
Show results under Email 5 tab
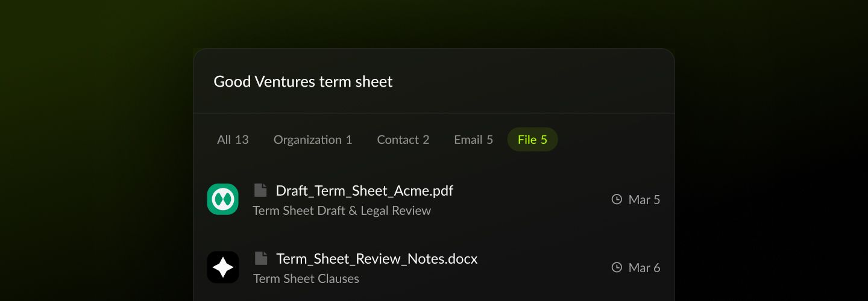tap(473, 140)
